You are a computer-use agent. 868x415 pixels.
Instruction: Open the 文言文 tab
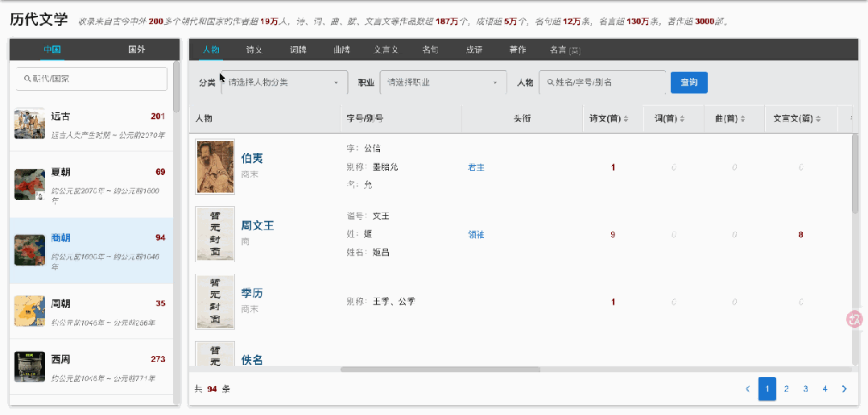point(386,49)
